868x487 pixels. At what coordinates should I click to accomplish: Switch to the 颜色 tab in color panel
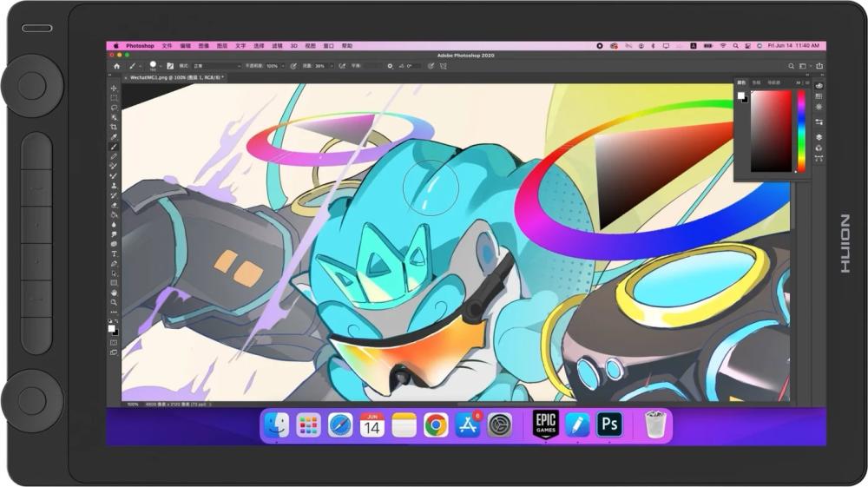[741, 82]
